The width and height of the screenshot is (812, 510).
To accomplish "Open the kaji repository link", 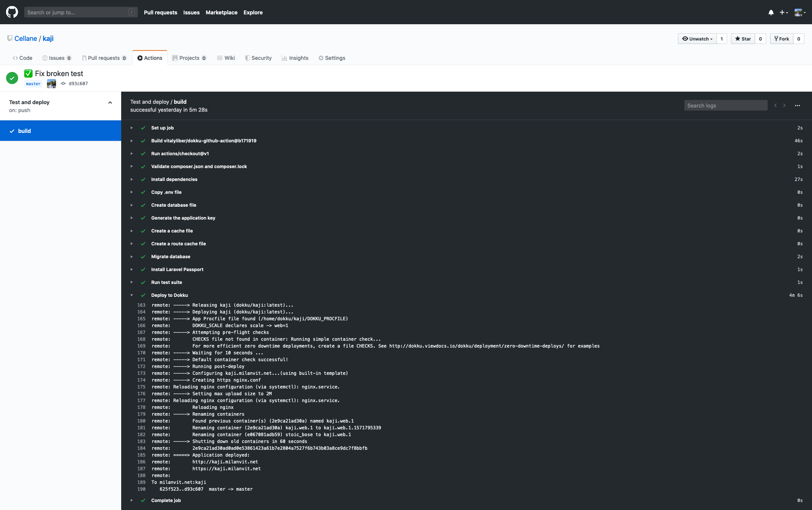I will (x=48, y=39).
